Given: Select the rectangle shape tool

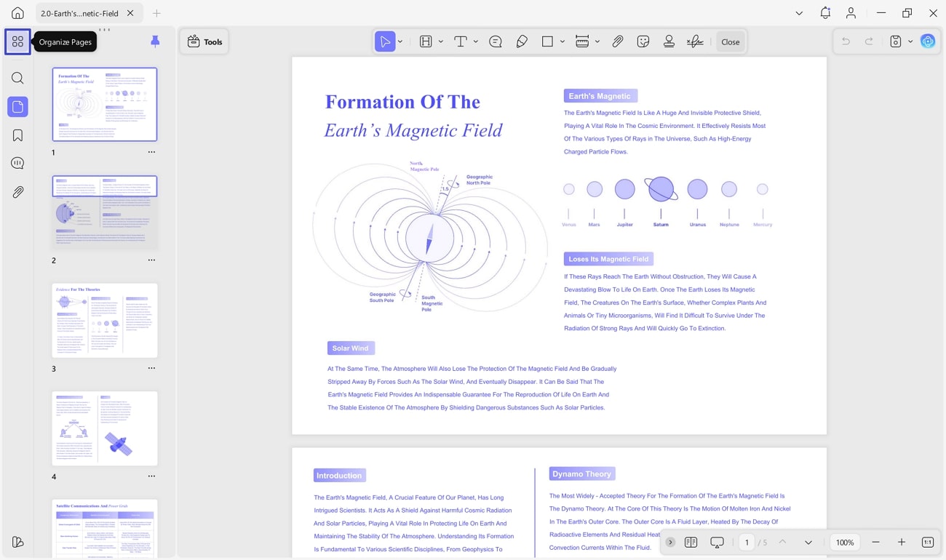Looking at the screenshot, I should [x=547, y=42].
